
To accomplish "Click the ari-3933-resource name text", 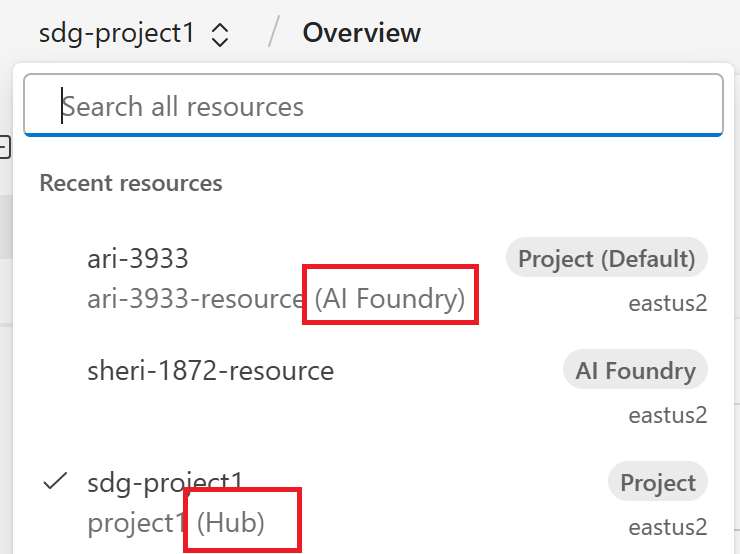I will click(195, 298).
